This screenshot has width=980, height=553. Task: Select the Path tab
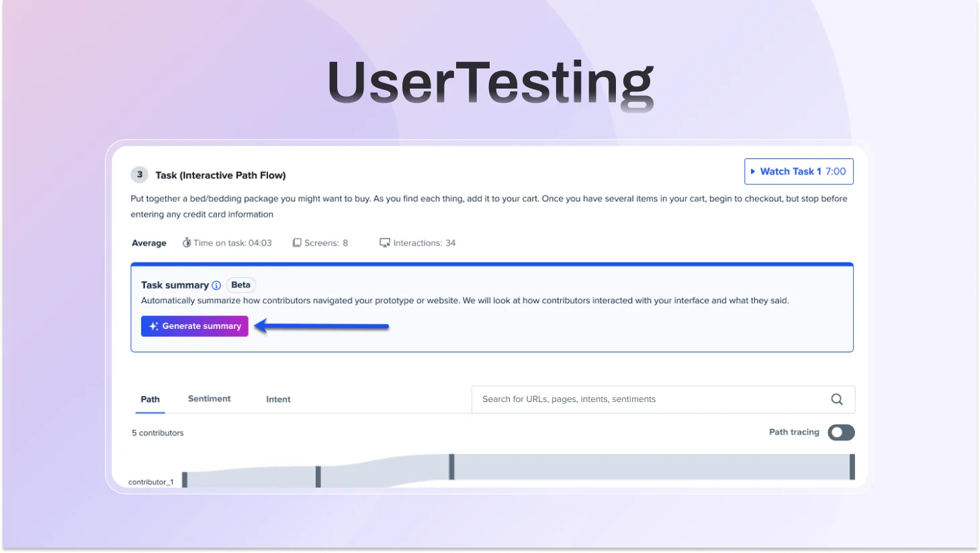150,399
